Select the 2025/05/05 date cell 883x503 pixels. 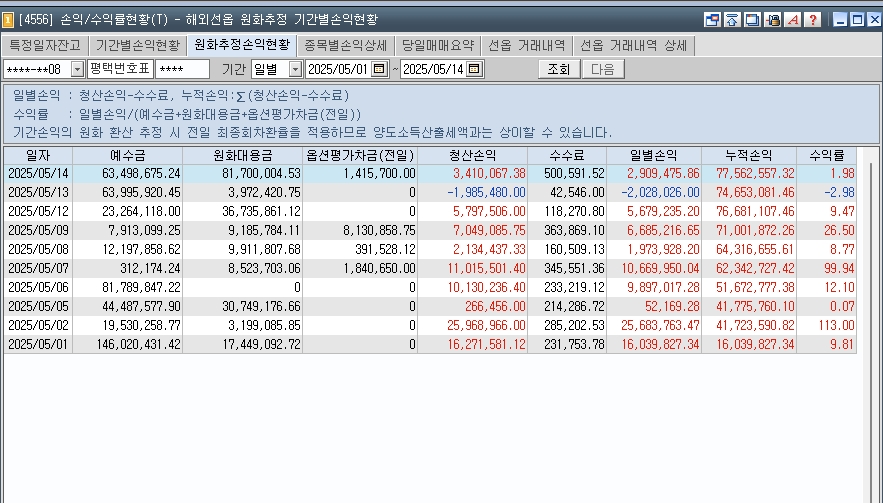tap(38, 306)
